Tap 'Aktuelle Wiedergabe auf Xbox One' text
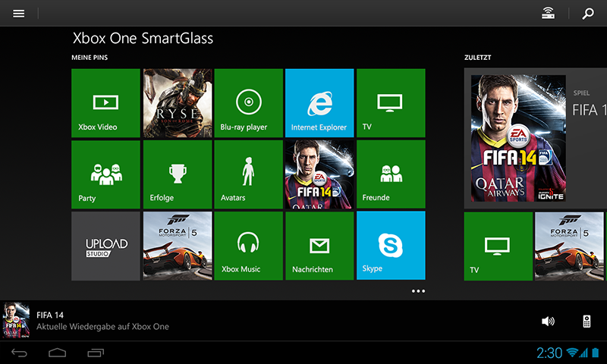Image resolution: width=607 pixels, height=364 pixels. pos(102,327)
